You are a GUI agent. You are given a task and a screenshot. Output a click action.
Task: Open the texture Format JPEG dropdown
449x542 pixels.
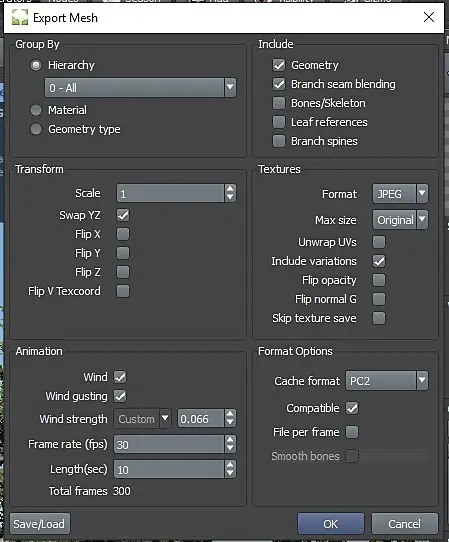[x=400, y=194]
